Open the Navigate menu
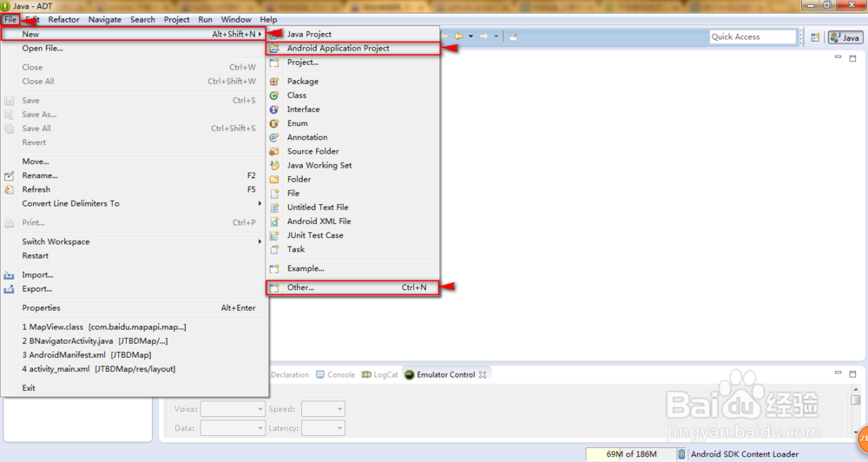 click(x=105, y=19)
